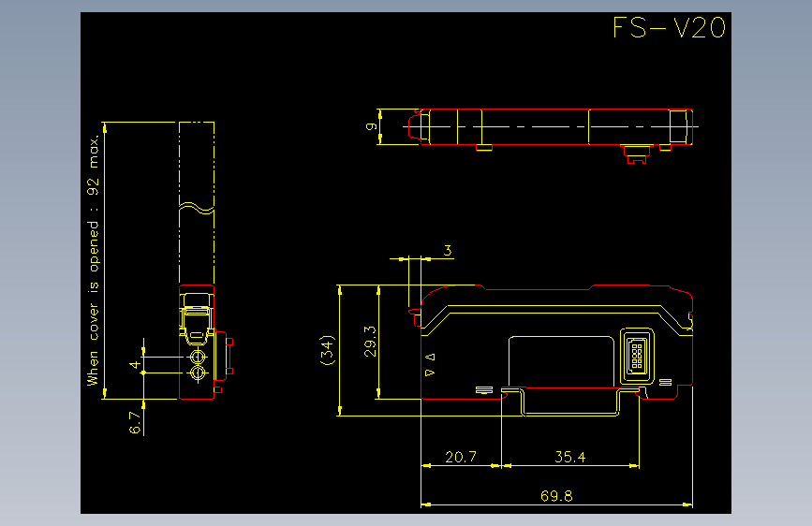
Task: Select the 4 spacing dimension
Action: coord(135,364)
